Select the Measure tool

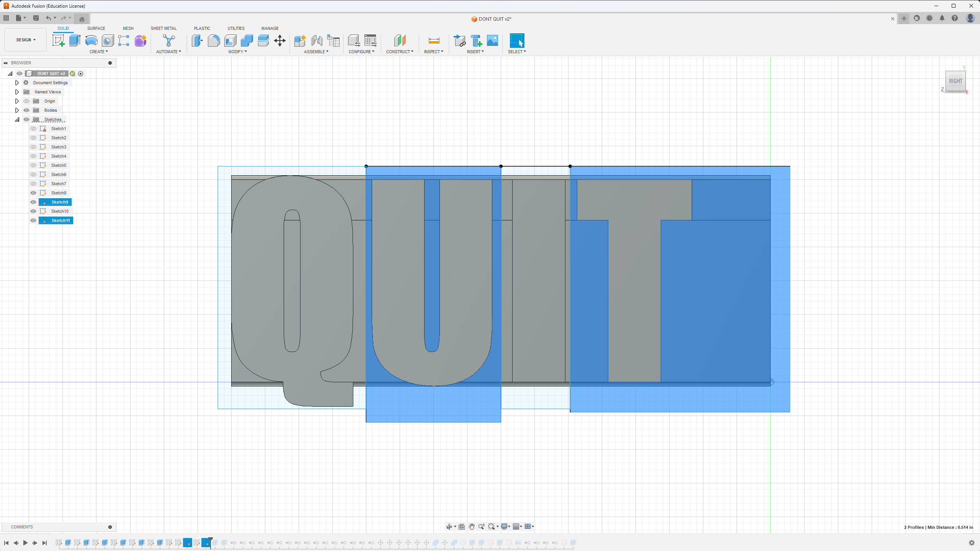click(434, 41)
